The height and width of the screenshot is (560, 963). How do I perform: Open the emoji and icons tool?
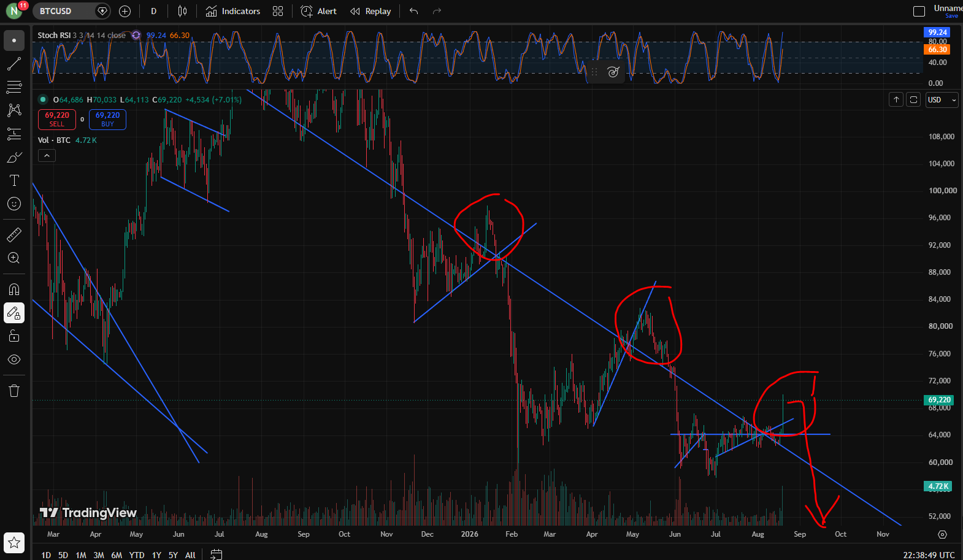pos(14,204)
